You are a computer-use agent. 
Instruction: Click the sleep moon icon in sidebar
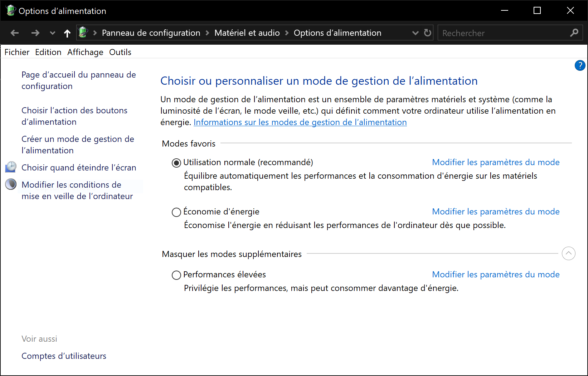[11, 184]
